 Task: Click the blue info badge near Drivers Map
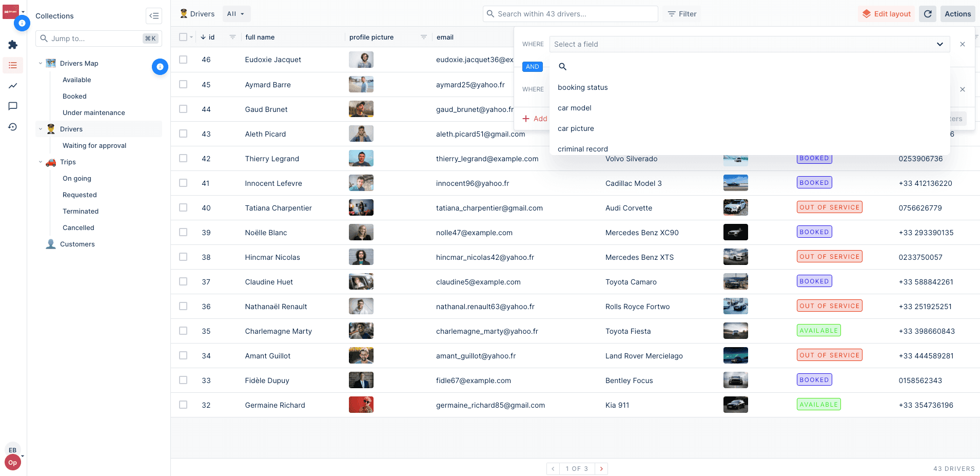tap(160, 67)
